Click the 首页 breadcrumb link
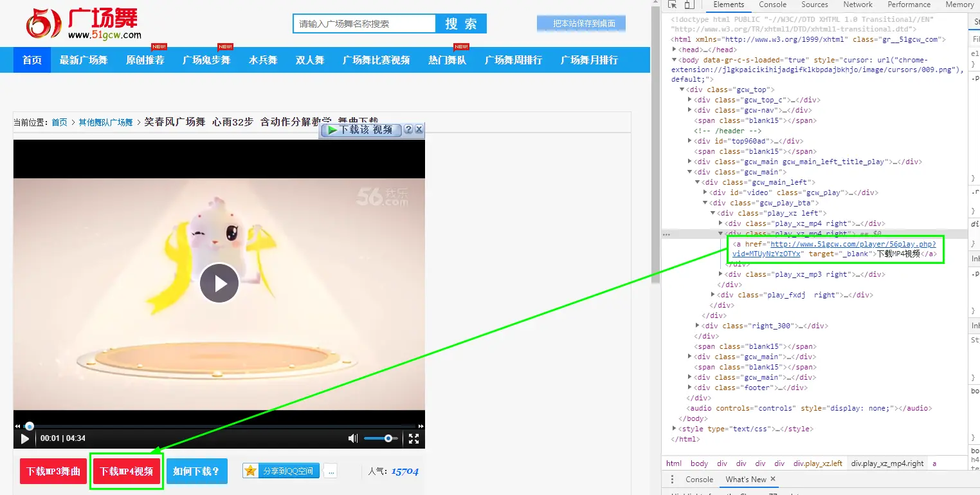Viewport: 980px width, 495px height. pyautogui.click(x=60, y=122)
